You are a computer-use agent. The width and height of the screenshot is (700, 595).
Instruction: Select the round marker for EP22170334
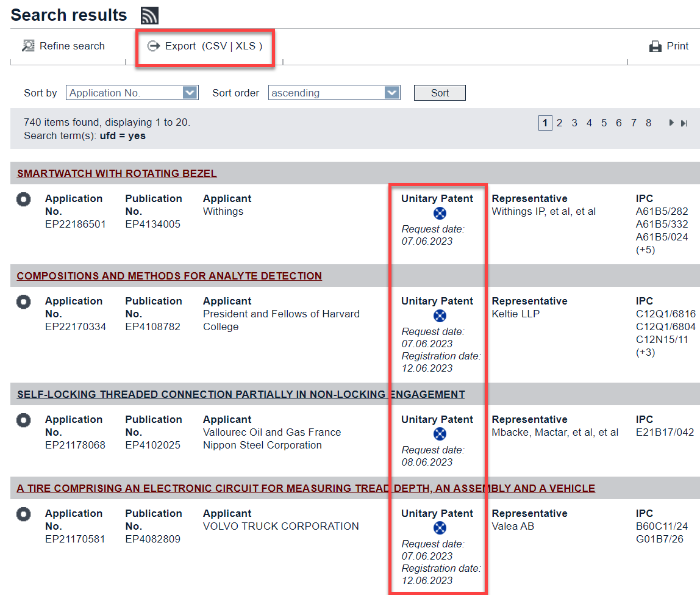(24, 302)
